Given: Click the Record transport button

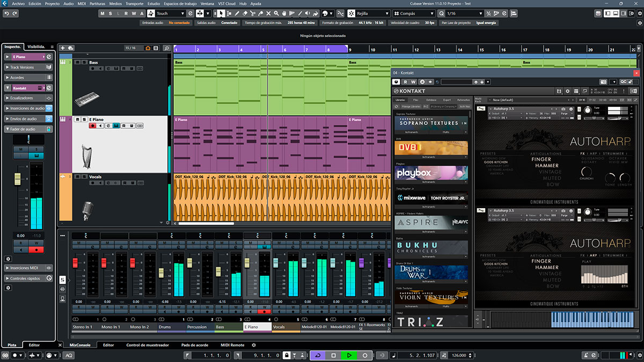Looking at the screenshot, I should coord(365,355).
